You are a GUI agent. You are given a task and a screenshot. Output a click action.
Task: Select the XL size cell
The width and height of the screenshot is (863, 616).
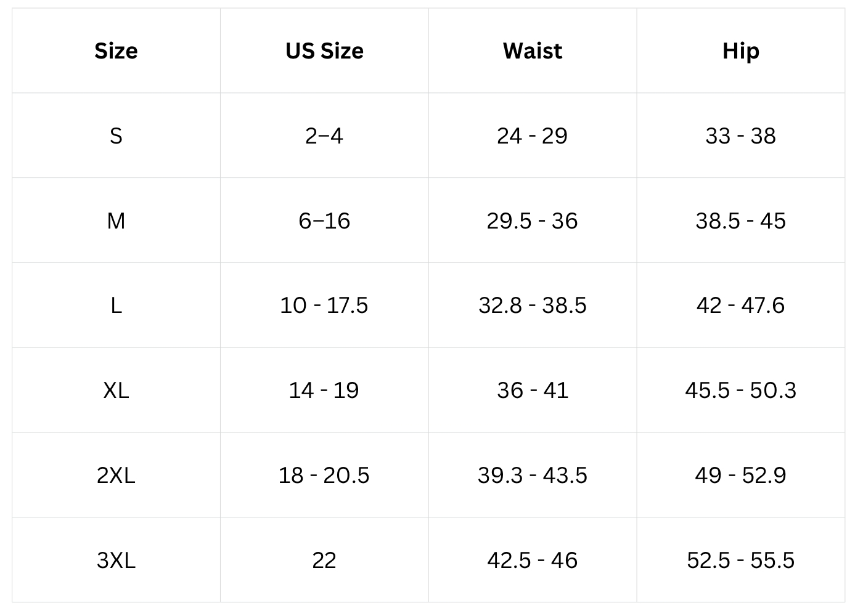point(116,390)
